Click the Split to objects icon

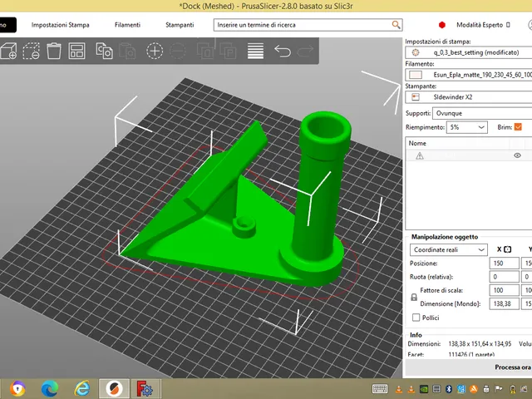point(205,51)
